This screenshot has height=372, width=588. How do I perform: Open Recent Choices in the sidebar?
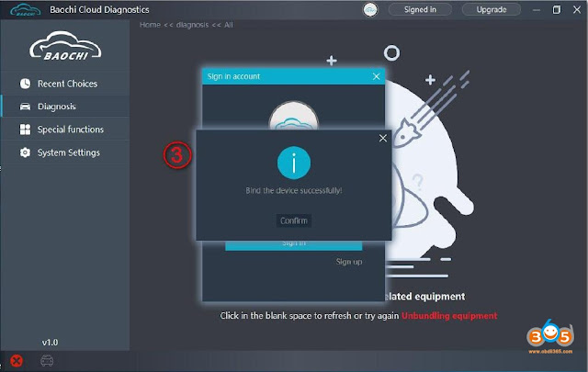65,84
